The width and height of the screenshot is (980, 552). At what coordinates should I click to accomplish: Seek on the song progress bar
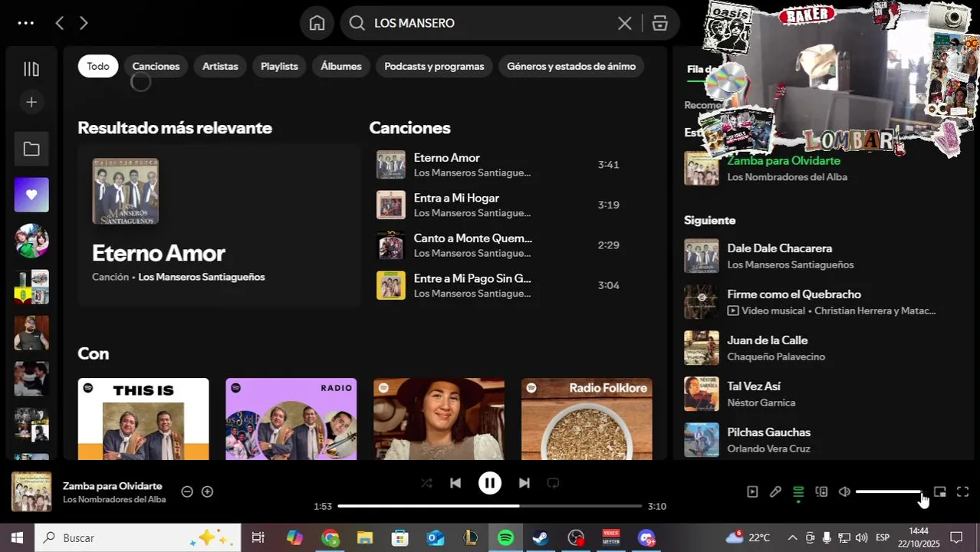click(489, 506)
